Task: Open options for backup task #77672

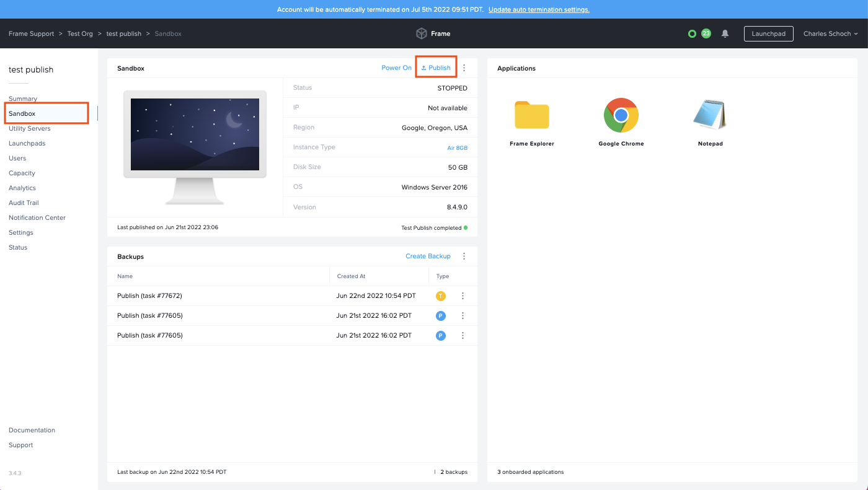Action: [x=463, y=295]
